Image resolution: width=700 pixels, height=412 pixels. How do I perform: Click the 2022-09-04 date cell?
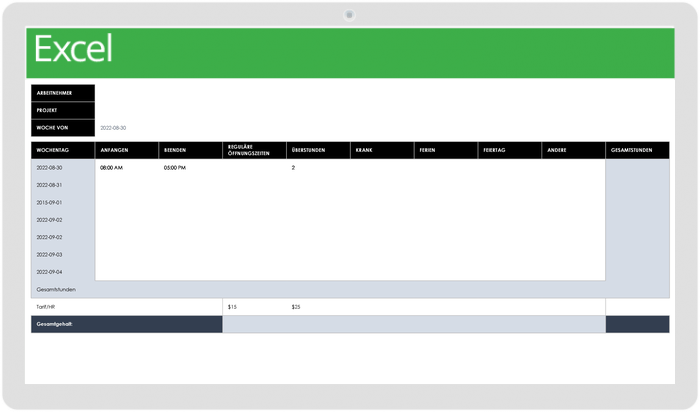(63, 272)
